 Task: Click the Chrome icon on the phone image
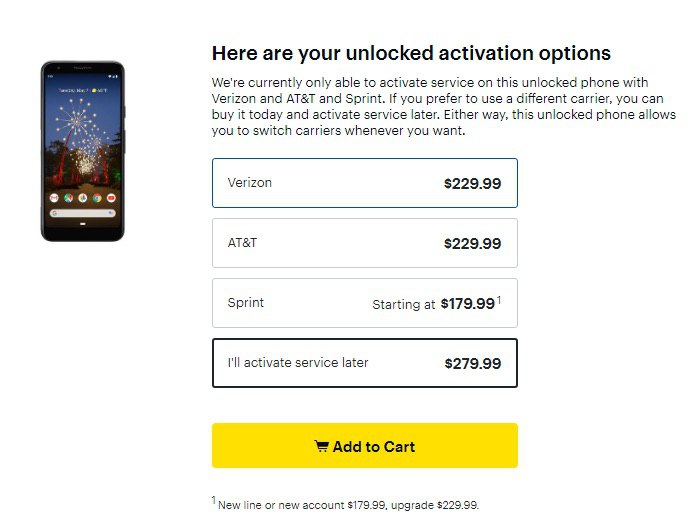[97, 198]
